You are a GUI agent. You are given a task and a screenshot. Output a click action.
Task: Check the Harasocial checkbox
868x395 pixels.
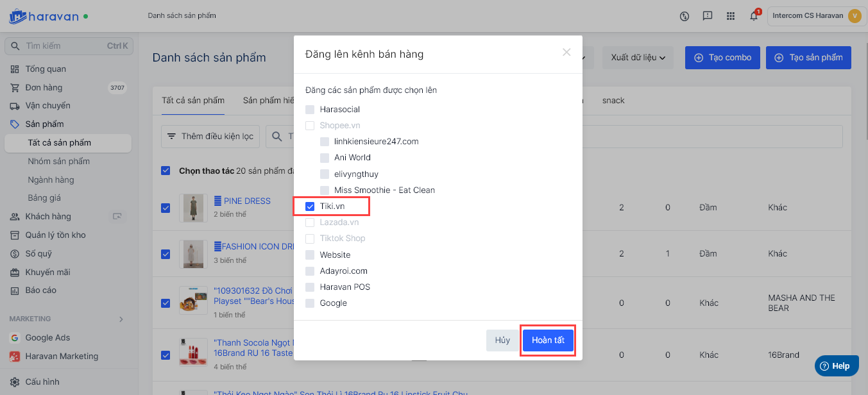coord(311,110)
